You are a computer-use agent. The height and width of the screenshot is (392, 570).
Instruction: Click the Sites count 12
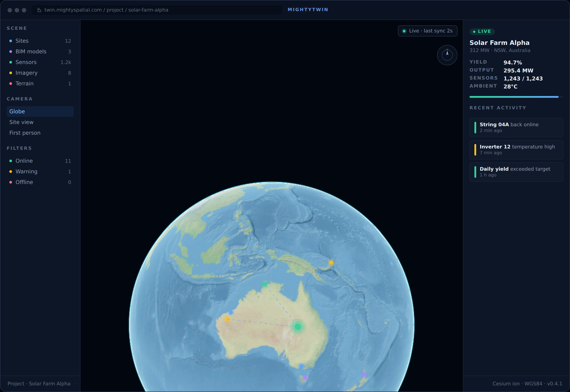pyautogui.click(x=68, y=41)
